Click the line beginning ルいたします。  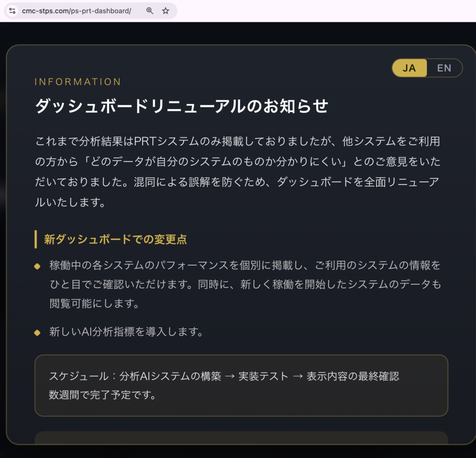(71, 203)
